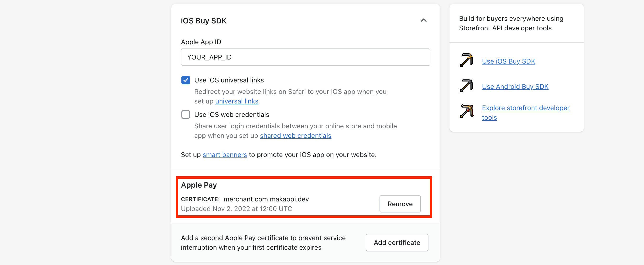Click the pickaxe icon beside Use Android Buy SDK
Viewport: 644px width, 265px height.
click(466, 85)
